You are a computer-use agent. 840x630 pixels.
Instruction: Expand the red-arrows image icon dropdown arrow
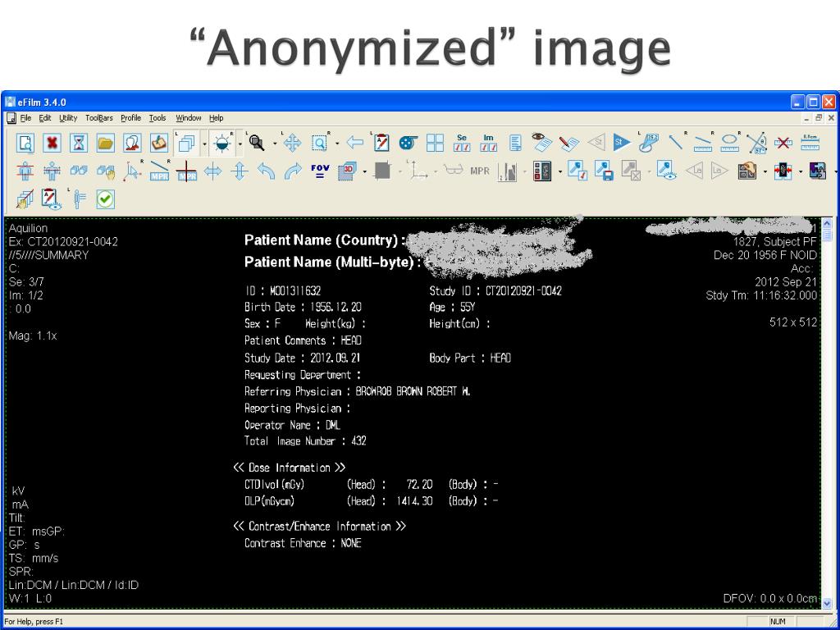[801, 172]
